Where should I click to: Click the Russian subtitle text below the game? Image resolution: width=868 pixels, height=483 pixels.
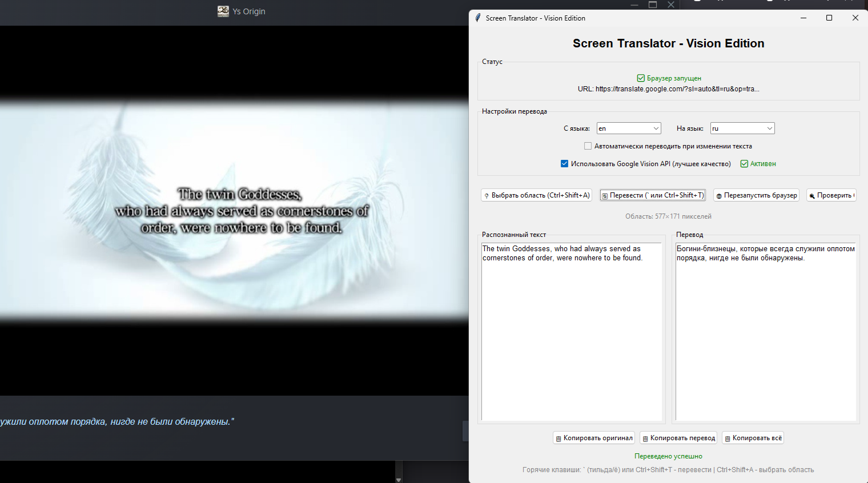tap(117, 422)
